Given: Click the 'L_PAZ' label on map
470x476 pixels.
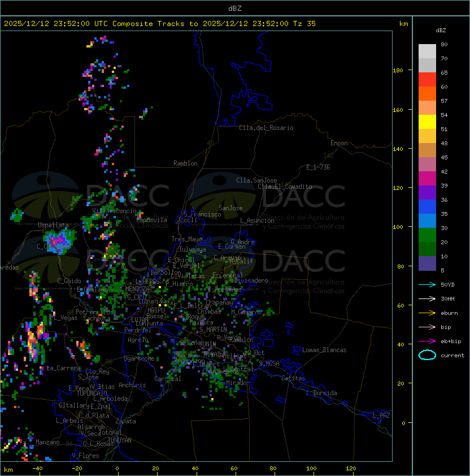Looking at the screenshot, I should (381, 416).
